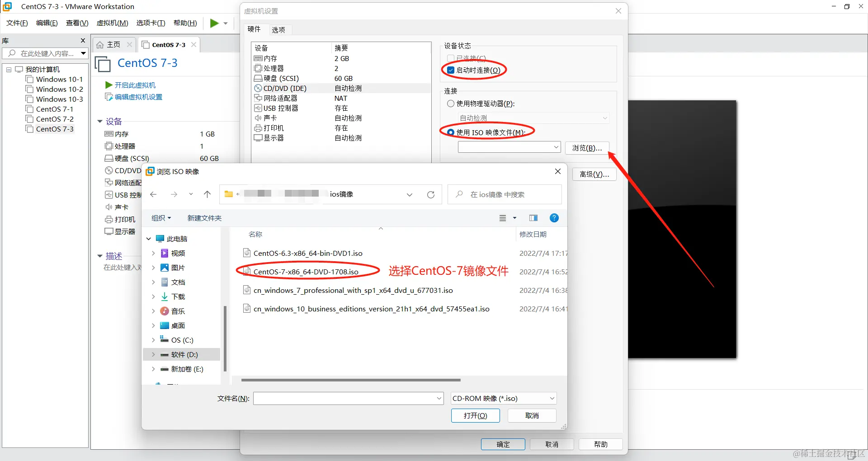Select CentOS 7-1 in the library

(54, 109)
